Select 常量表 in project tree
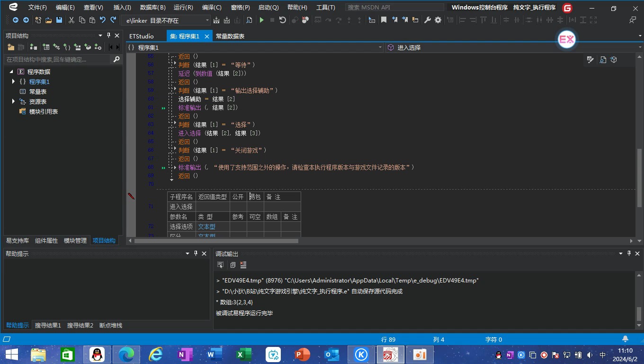644x364 pixels. (38, 91)
